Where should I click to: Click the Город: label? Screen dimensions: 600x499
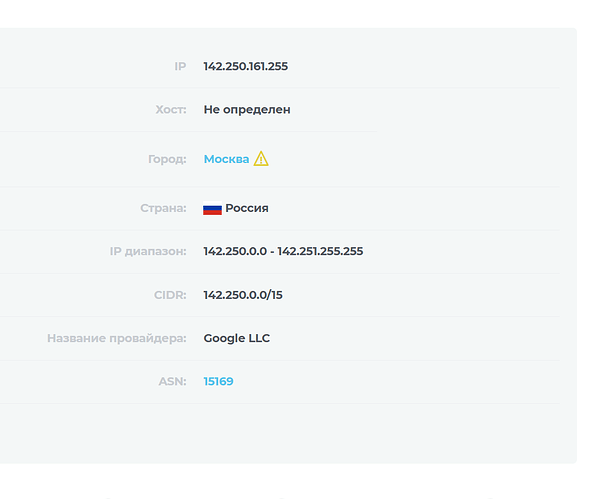(167, 159)
